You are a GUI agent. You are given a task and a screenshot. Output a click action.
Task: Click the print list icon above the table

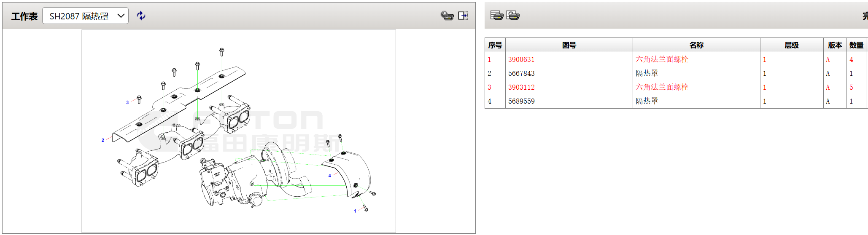497,16
